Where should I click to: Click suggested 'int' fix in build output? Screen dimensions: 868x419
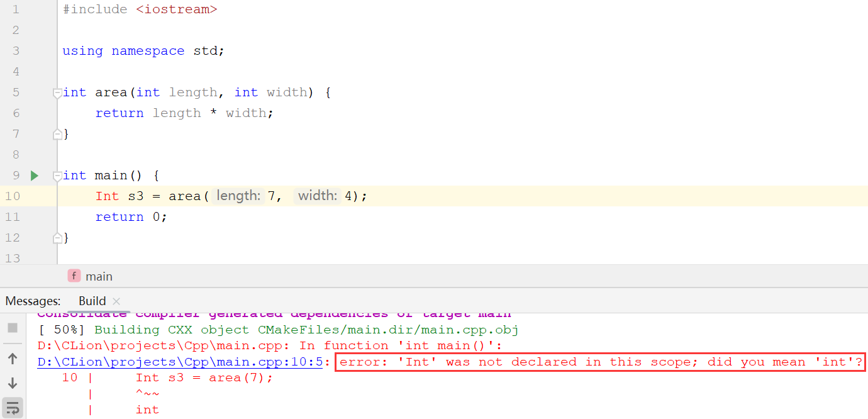pyautogui.click(x=148, y=410)
